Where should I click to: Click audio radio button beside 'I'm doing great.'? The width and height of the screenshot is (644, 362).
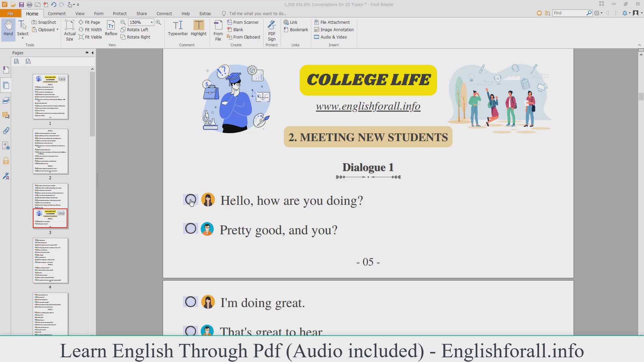click(191, 302)
